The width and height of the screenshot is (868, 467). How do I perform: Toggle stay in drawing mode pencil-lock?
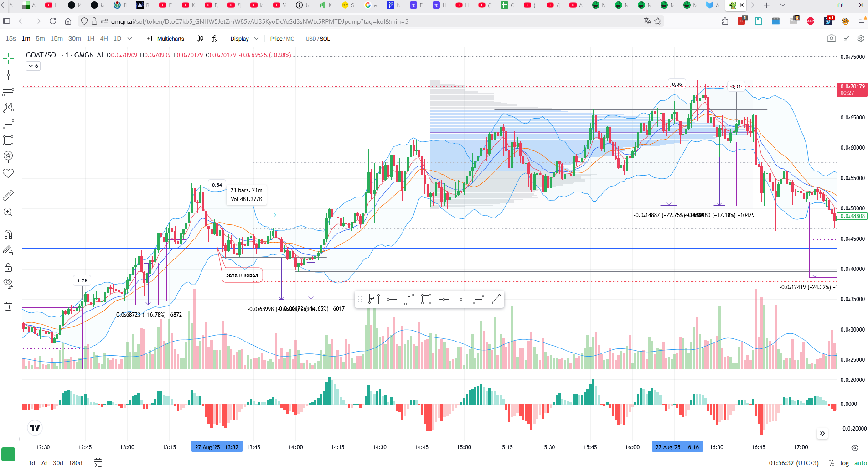[8, 250]
